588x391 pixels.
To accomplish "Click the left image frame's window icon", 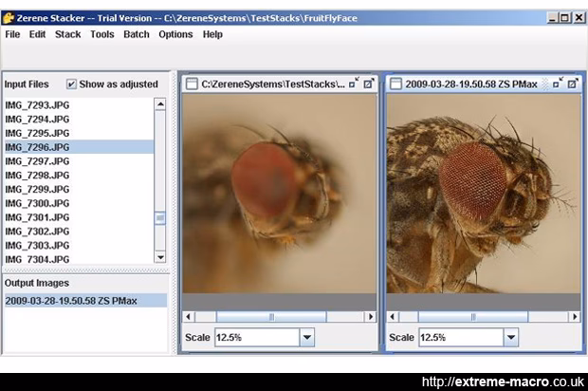I will click(x=192, y=84).
